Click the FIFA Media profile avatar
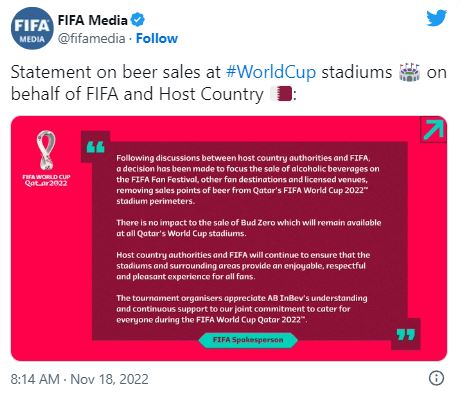The height and width of the screenshot is (395, 461). coord(32,28)
